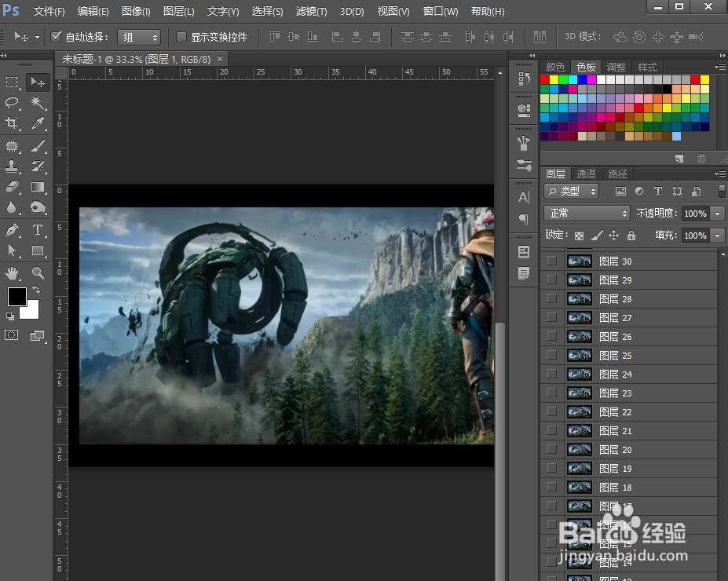The height and width of the screenshot is (581, 728).
Task: Open the 文件(F) menu
Action: pos(49,11)
